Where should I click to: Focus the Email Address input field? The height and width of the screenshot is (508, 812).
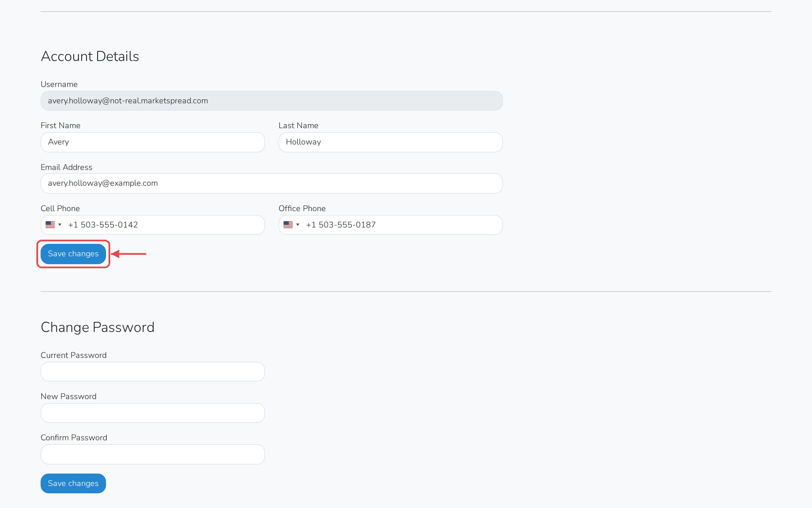272,183
